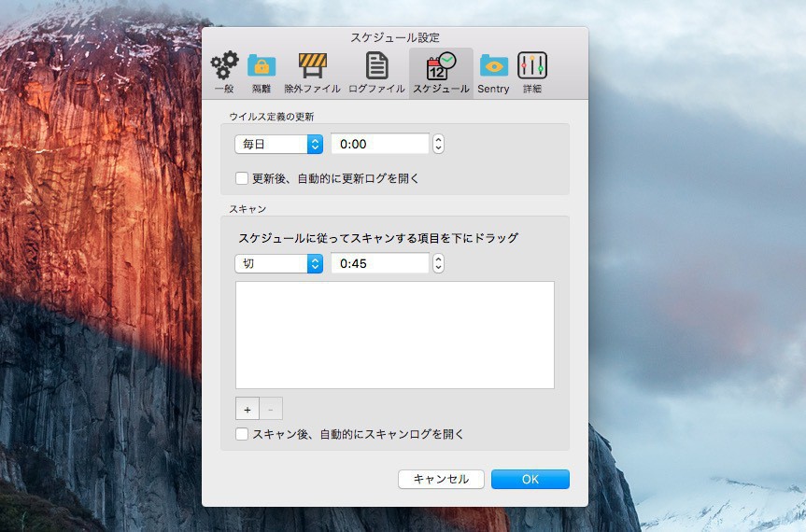
Task: Click the stepper beside 0:45 time
Action: pyautogui.click(x=438, y=263)
